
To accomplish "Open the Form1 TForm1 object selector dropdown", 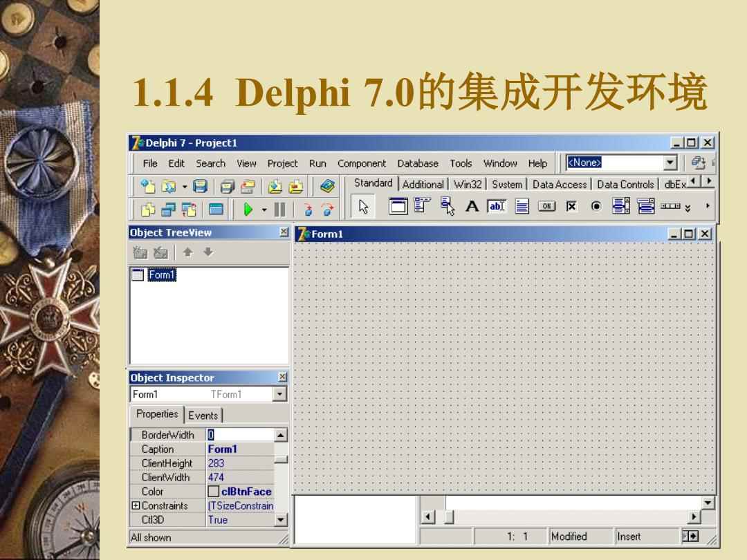I will coord(279,394).
